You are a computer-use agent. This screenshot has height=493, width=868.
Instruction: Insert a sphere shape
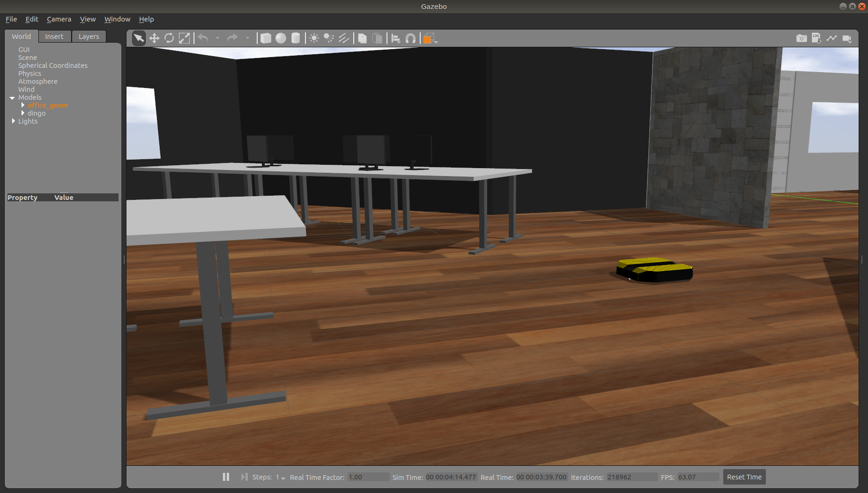[281, 38]
